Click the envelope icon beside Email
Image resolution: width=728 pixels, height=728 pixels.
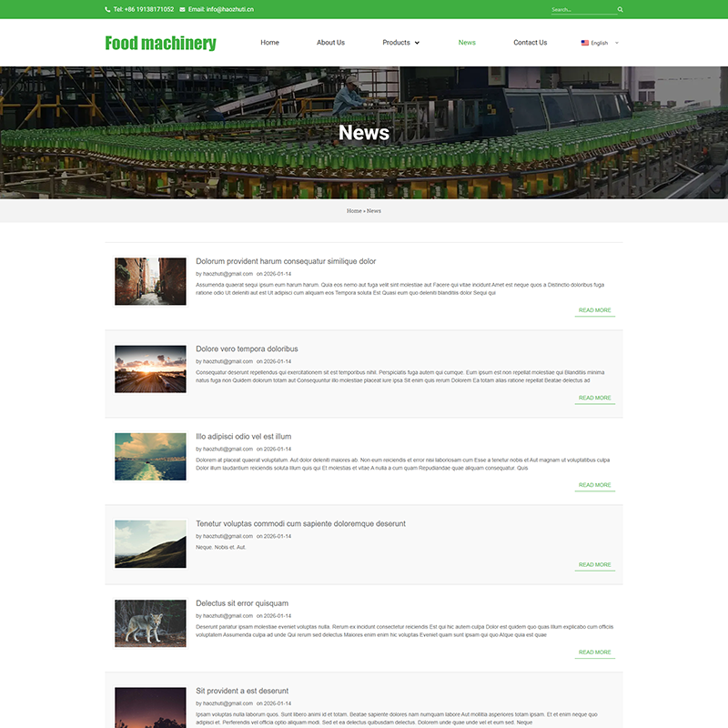coord(183,9)
